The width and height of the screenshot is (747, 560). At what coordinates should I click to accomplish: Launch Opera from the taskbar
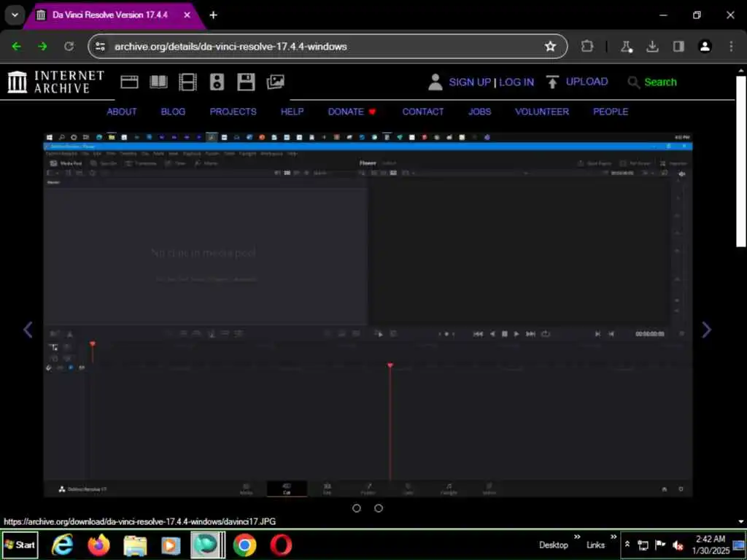point(281,545)
